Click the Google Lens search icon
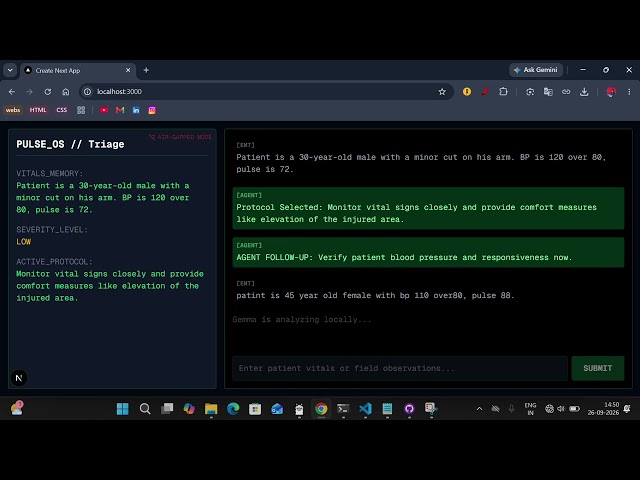The height and width of the screenshot is (480, 640). (530, 92)
